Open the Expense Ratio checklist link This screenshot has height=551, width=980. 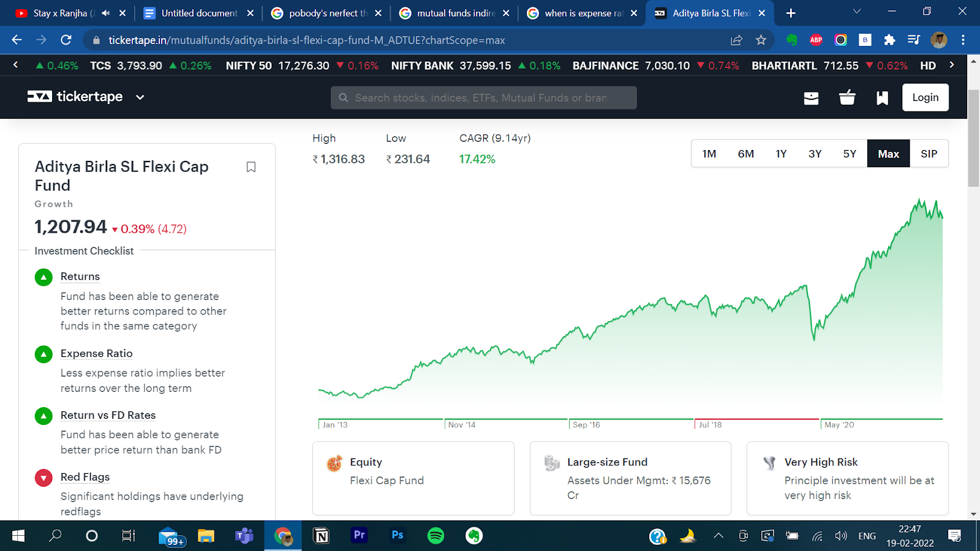pos(96,354)
